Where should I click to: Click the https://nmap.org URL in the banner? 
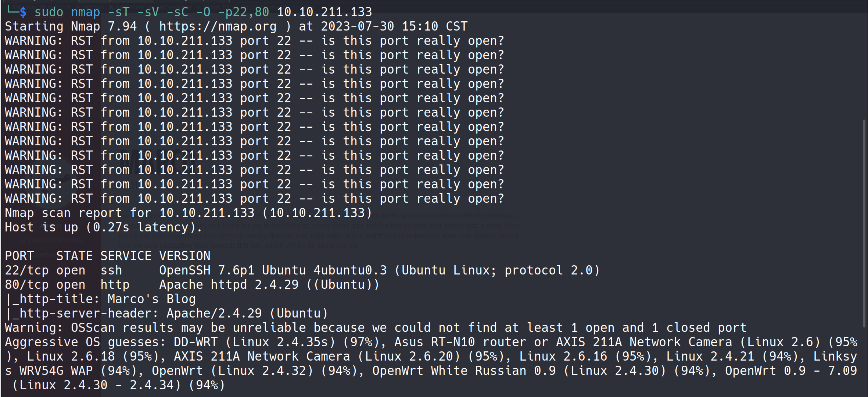[x=218, y=26]
